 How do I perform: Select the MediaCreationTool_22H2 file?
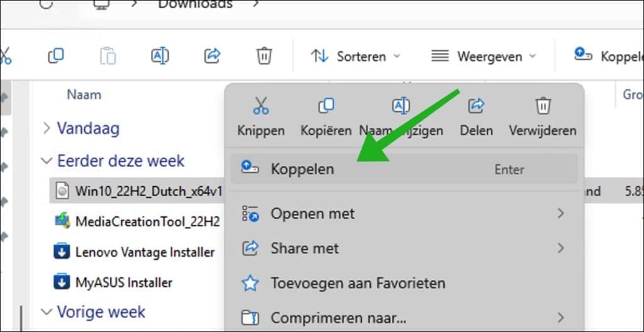coord(147,222)
